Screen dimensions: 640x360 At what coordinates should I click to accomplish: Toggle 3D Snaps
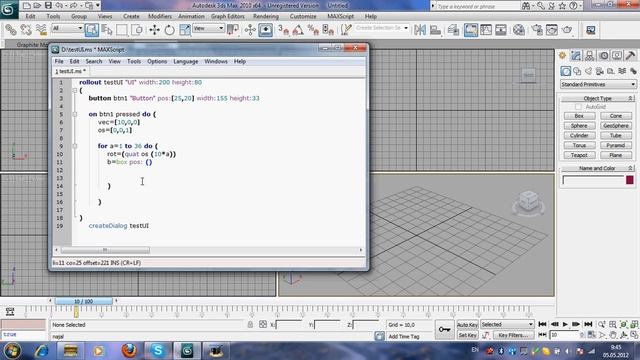pos(283,30)
